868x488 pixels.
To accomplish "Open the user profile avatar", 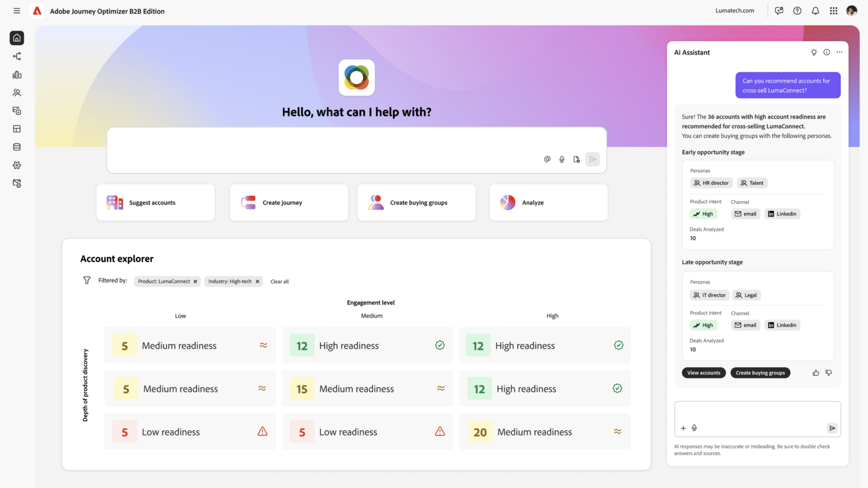I will (x=852, y=11).
